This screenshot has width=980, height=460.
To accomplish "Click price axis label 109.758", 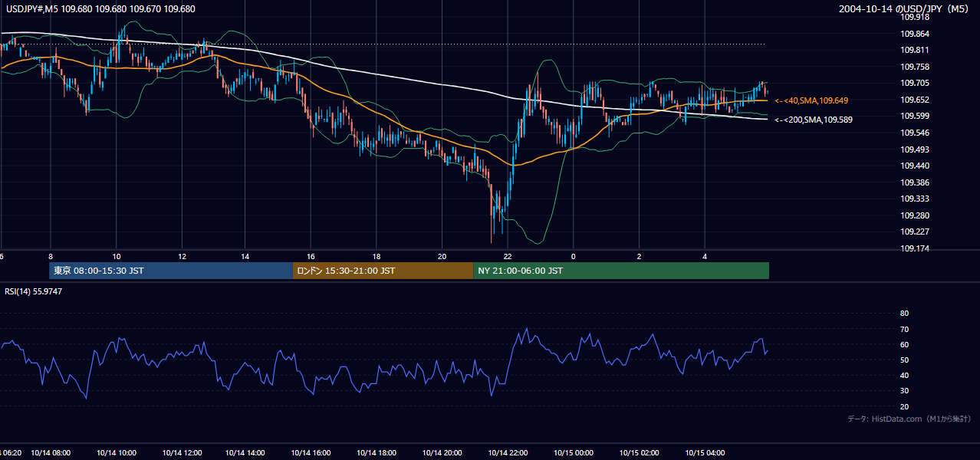I will point(915,67).
